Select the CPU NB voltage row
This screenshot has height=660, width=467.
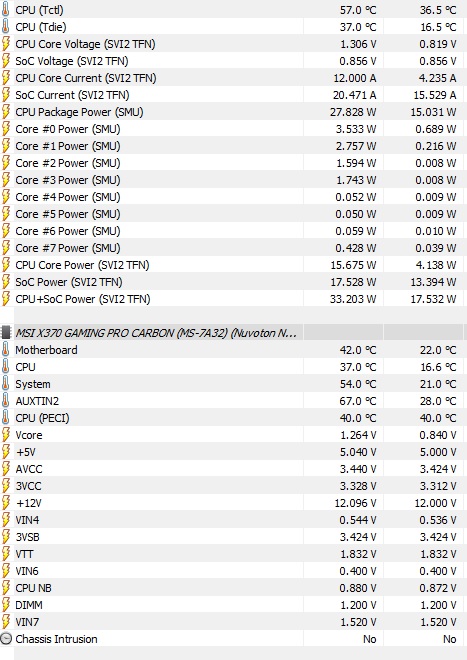coord(233,588)
